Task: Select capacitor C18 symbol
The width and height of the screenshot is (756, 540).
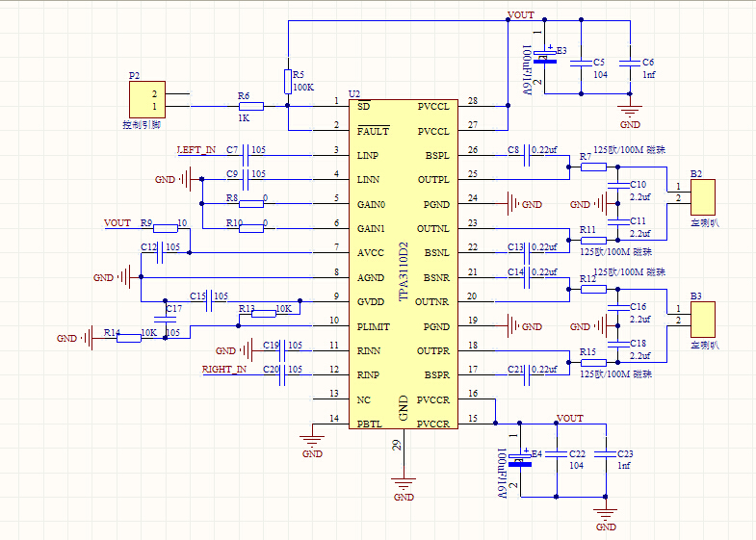Action: click(x=618, y=344)
